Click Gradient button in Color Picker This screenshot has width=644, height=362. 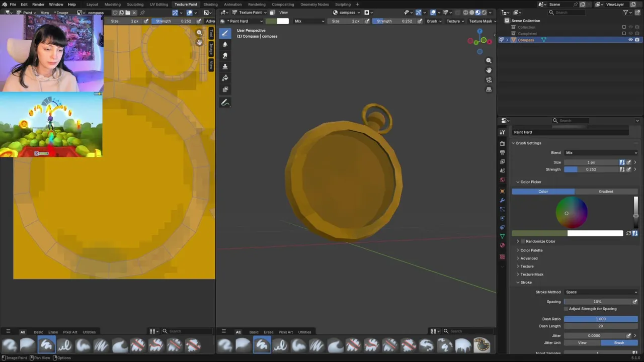click(606, 192)
